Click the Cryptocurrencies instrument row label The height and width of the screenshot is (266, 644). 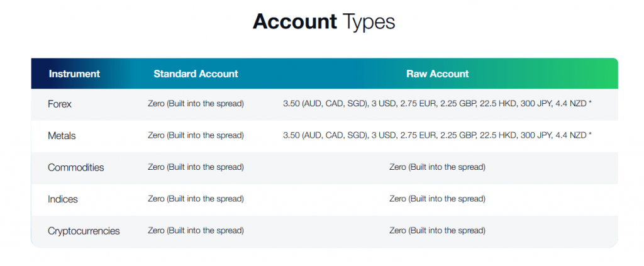[x=84, y=231]
